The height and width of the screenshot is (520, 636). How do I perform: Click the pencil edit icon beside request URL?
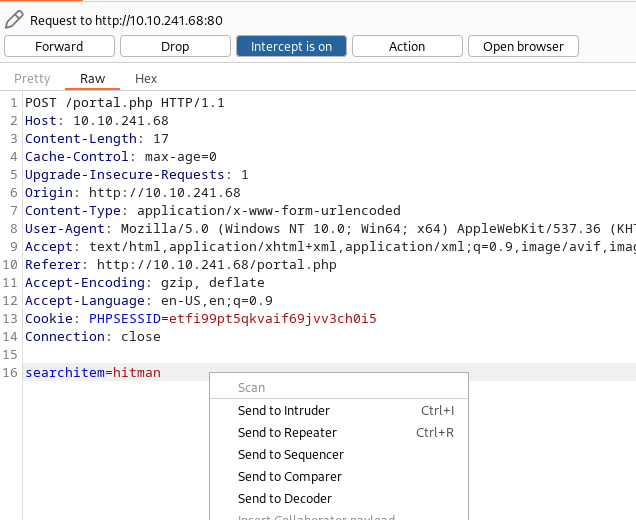pos(14,19)
